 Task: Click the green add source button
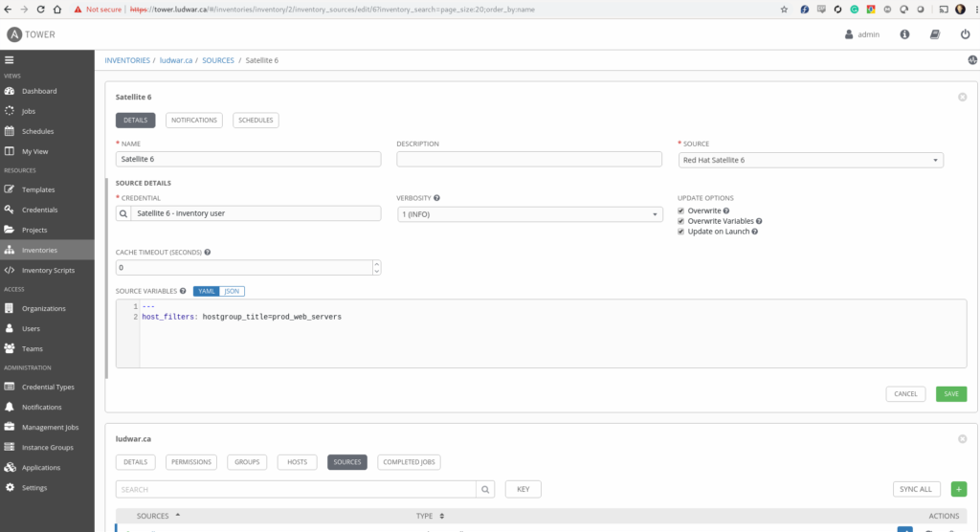tap(959, 490)
